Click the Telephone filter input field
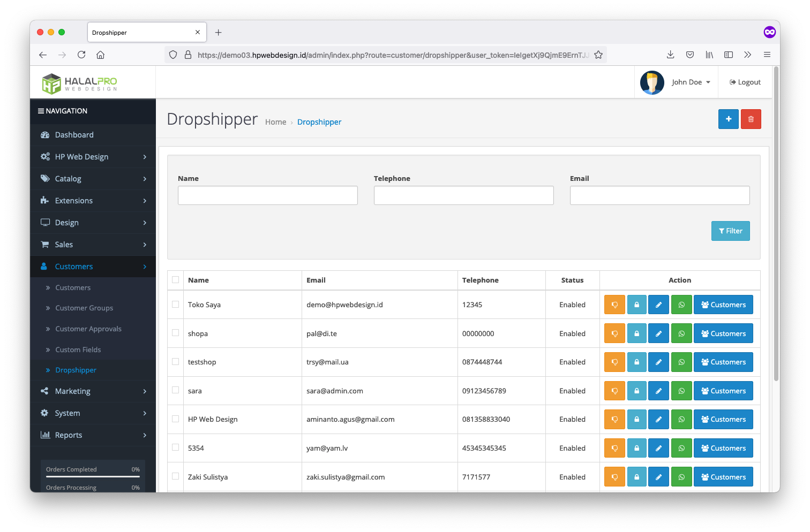 point(464,195)
